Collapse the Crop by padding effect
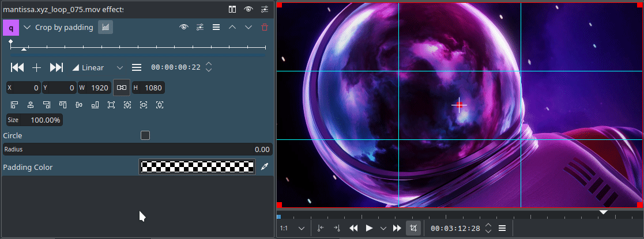This screenshot has height=239, width=644. [x=27, y=27]
